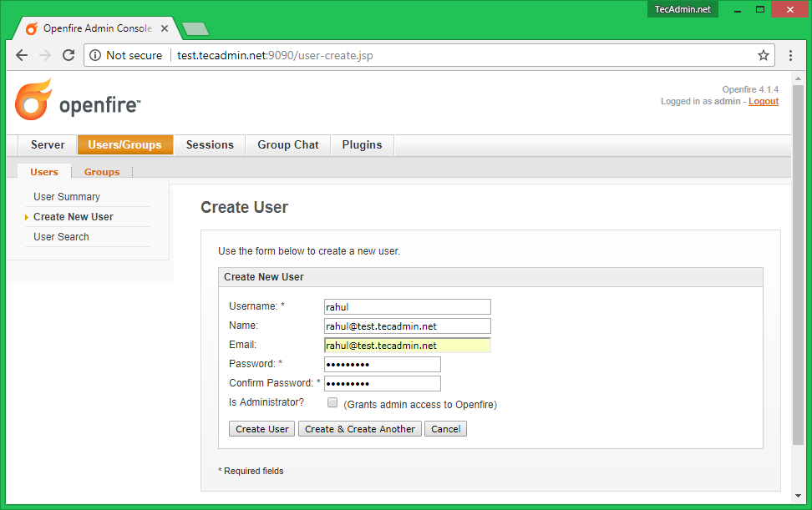The height and width of the screenshot is (510, 812).
Task: Click the scrollbar up arrow
Action: pyautogui.click(x=798, y=78)
